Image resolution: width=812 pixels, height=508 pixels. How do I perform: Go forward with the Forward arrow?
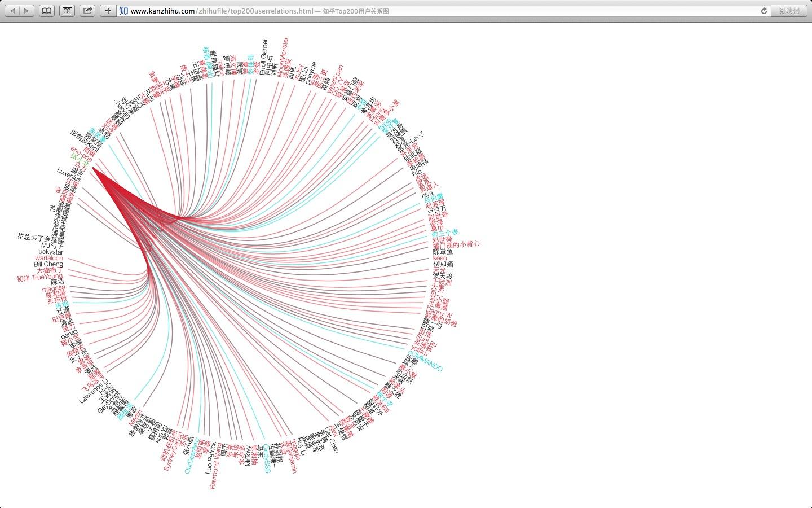pos(27,11)
